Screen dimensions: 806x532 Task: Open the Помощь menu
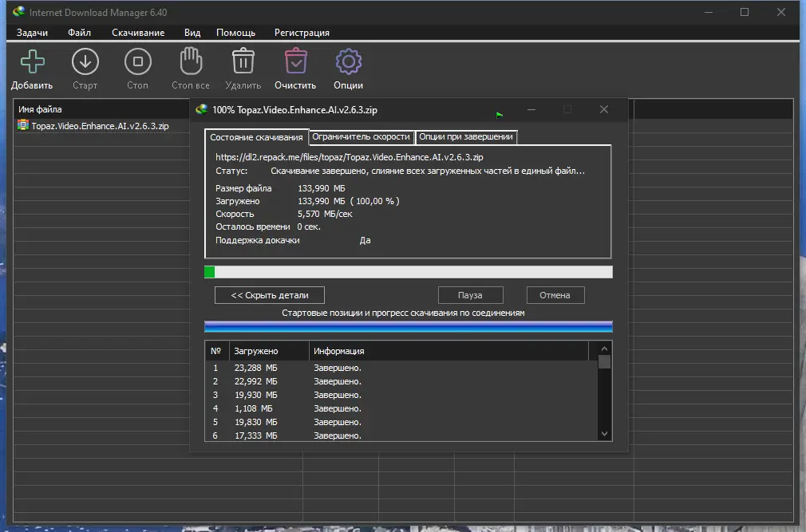pos(235,33)
